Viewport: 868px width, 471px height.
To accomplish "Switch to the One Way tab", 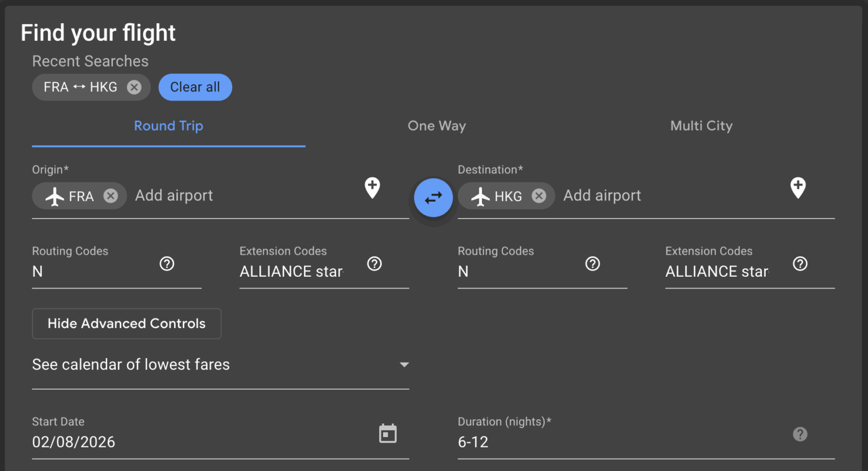I will pos(437,126).
